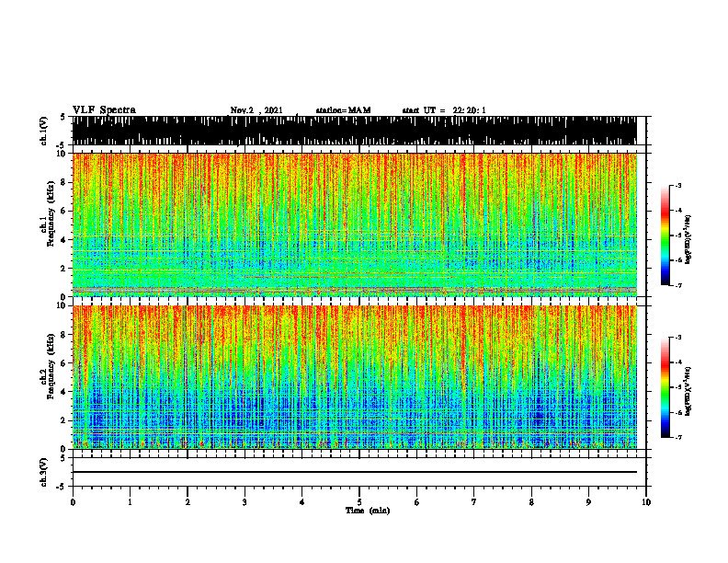This screenshot has width=728, height=563.
Task: Click time axis tick label "3"
Action: point(245,502)
